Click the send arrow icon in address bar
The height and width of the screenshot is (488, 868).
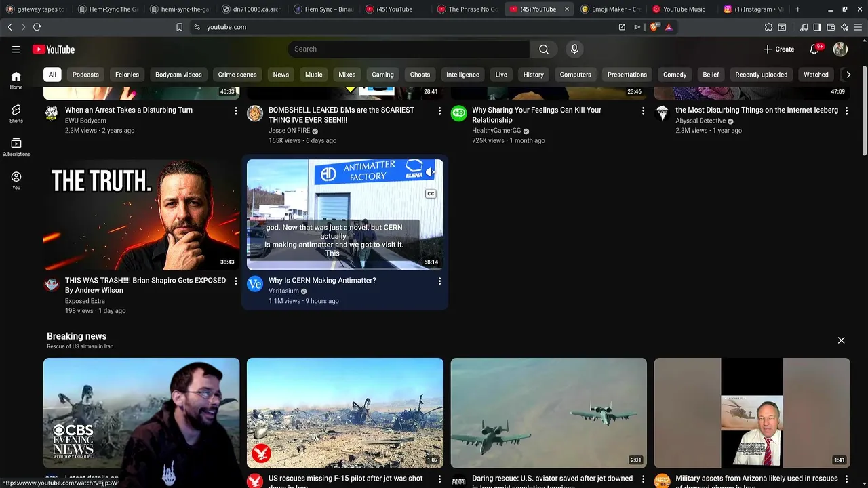(637, 27)
